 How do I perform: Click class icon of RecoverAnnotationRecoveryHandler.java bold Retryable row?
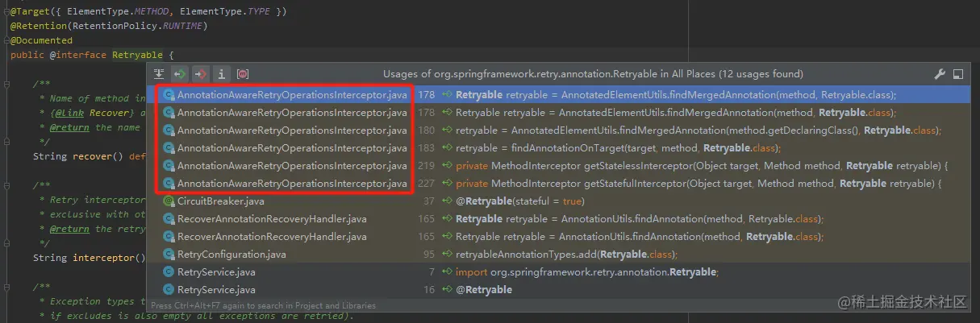pos(169,219)
